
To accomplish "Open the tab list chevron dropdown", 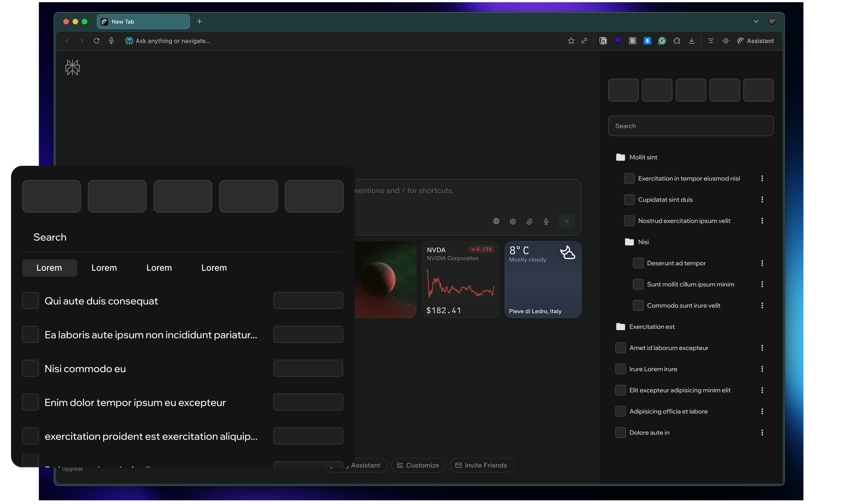I will point(756,21).
